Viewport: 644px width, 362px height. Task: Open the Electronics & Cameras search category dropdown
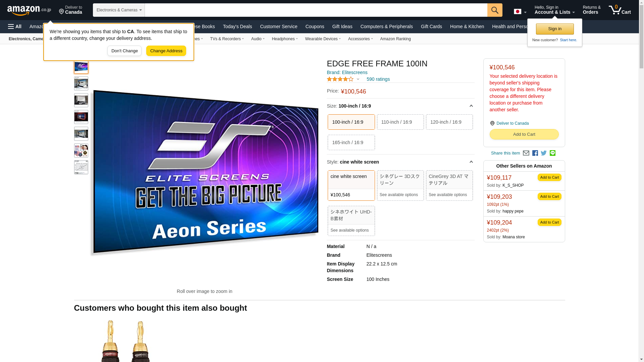(x=119, y=10)
